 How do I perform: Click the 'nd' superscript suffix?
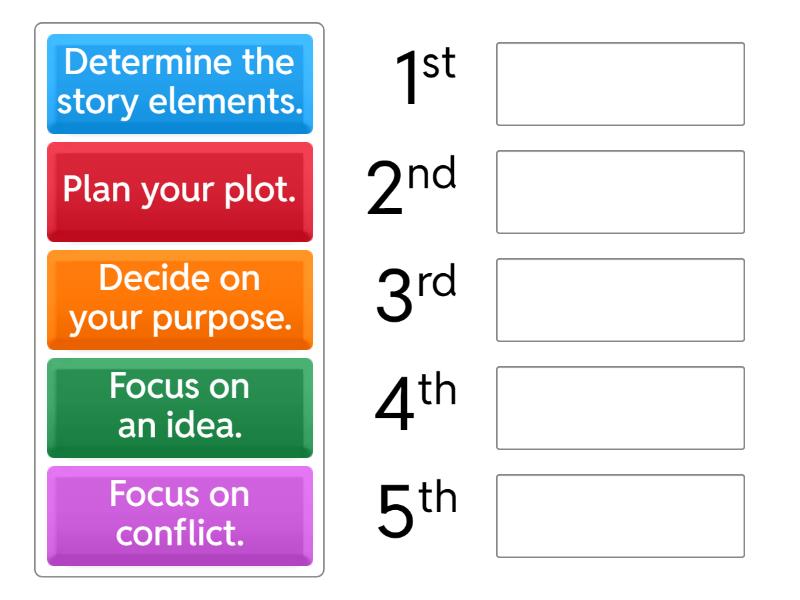tap(432, 174)
